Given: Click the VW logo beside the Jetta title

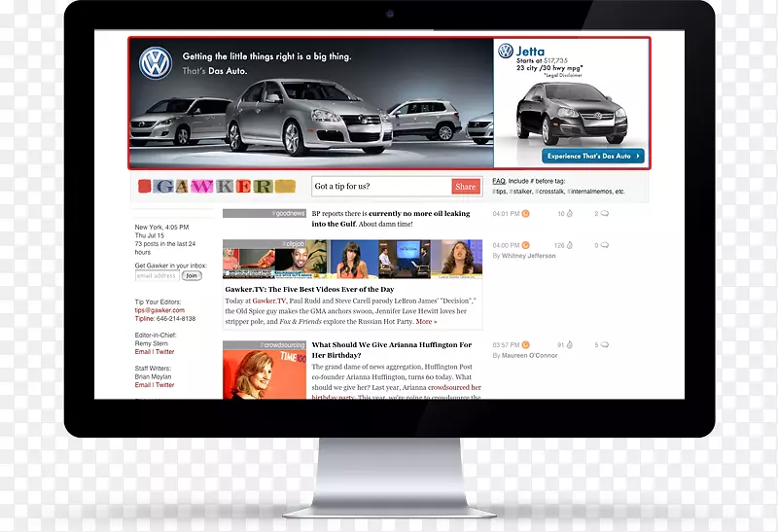Looking at the screenshot, I should [x=505, y=52].
